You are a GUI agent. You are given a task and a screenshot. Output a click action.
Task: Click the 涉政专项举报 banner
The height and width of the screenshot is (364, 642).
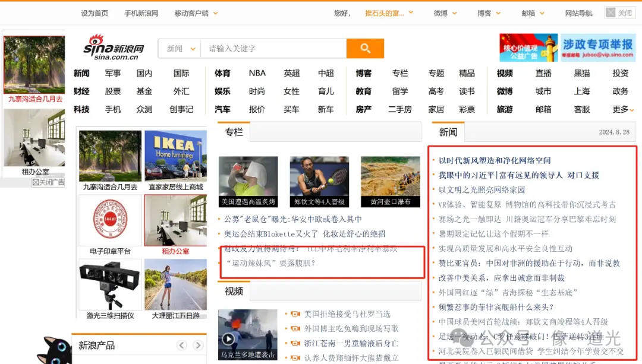(x=598, y=48)
